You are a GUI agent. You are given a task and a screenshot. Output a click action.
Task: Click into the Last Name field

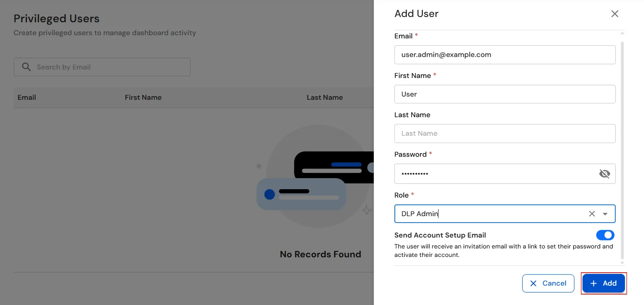coord(505,133)
